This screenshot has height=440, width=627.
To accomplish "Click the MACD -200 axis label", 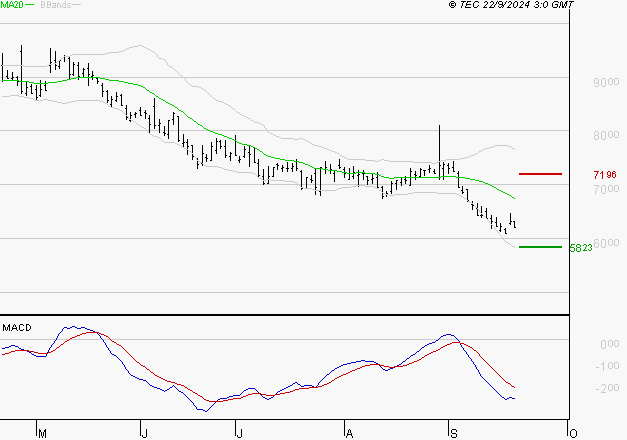I will 607,388.
